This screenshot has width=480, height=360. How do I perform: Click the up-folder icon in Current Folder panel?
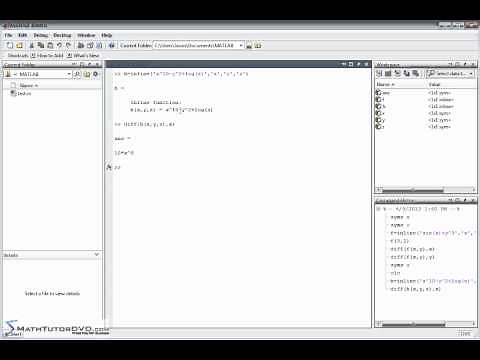click(x=87, y=74)
